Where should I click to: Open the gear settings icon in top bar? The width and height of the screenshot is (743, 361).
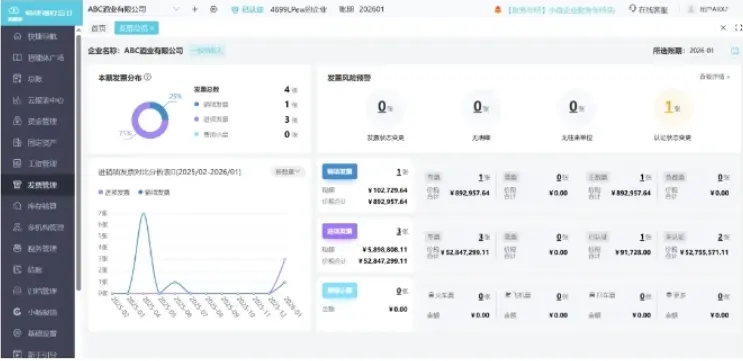pyautogui.click(x=213, y=9)
